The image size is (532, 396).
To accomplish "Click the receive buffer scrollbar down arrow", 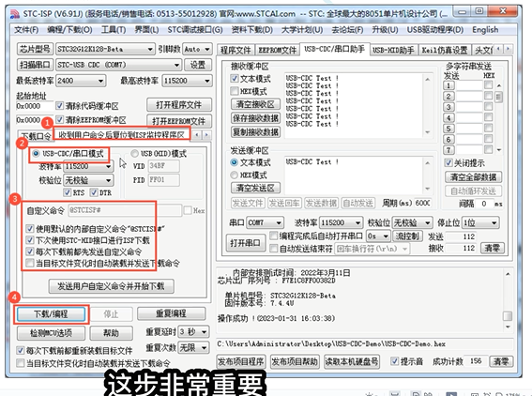I will tap(428, 132).
